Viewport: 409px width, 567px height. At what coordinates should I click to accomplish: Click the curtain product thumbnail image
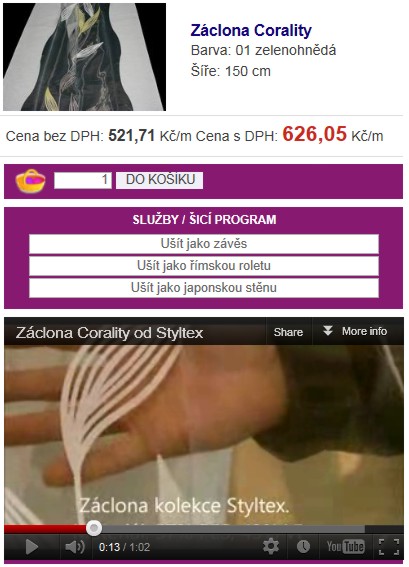[84, 57]
